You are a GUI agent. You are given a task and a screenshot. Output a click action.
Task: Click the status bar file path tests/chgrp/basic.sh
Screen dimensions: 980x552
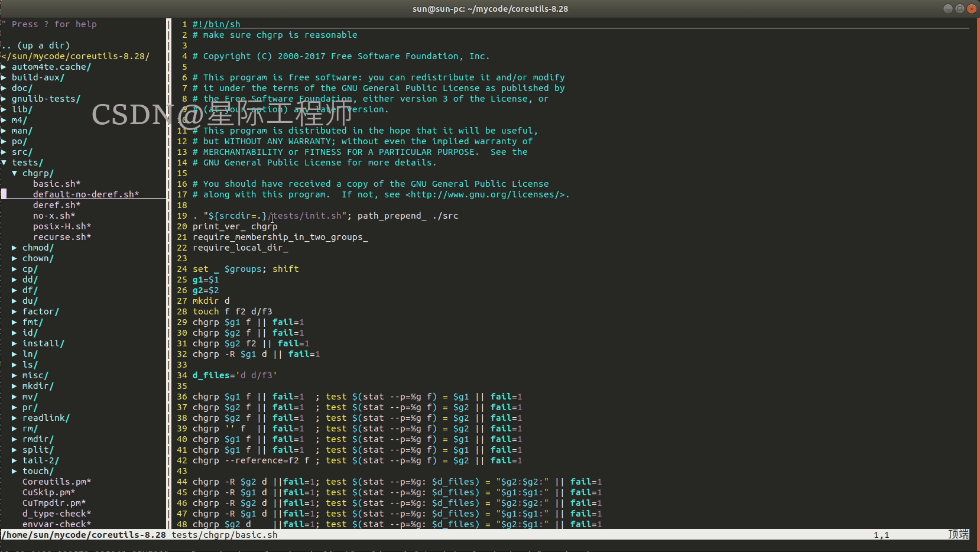tap(225, 535)
